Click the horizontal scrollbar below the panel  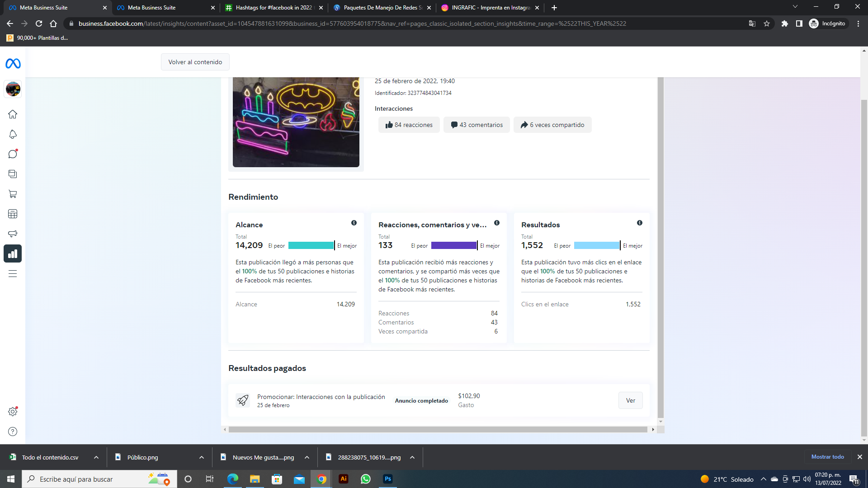point(438,430)
